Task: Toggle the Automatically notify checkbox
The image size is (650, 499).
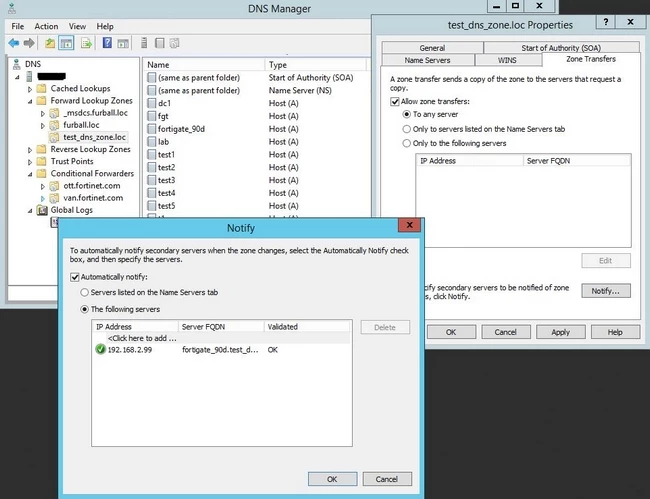Action: click(x=75, y=277)
